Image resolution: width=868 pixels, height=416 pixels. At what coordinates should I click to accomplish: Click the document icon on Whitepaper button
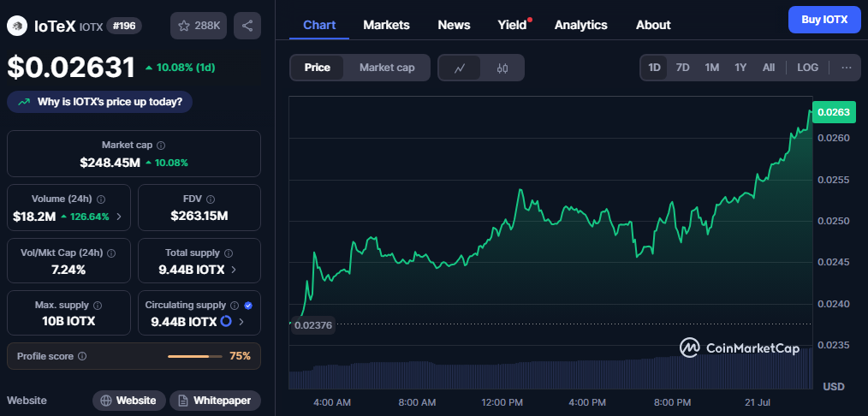[183, 401]
